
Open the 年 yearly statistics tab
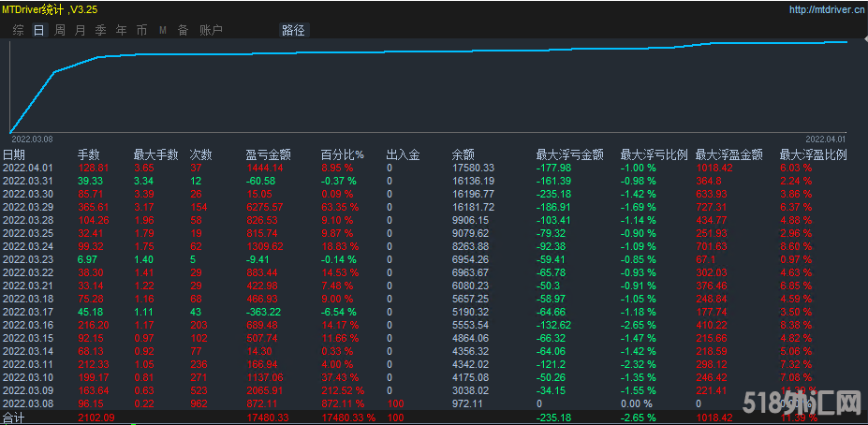click(x=122, y=30)
